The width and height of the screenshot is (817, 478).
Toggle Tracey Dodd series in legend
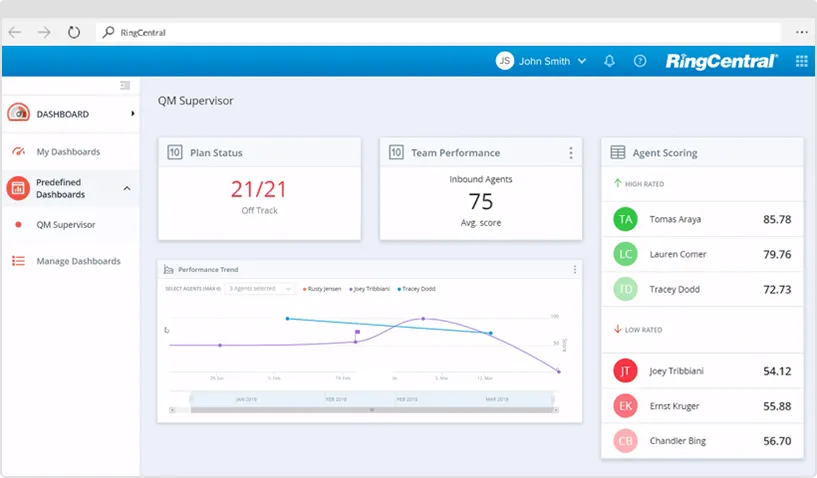pyautogui.click(x=419, y=288)
